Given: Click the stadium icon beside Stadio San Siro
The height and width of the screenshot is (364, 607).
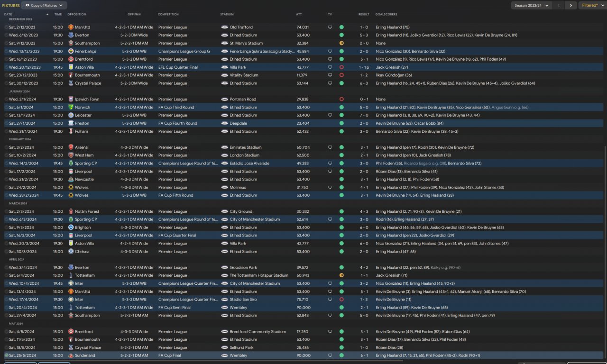Looking at the screenshot, I should [224, 300].
